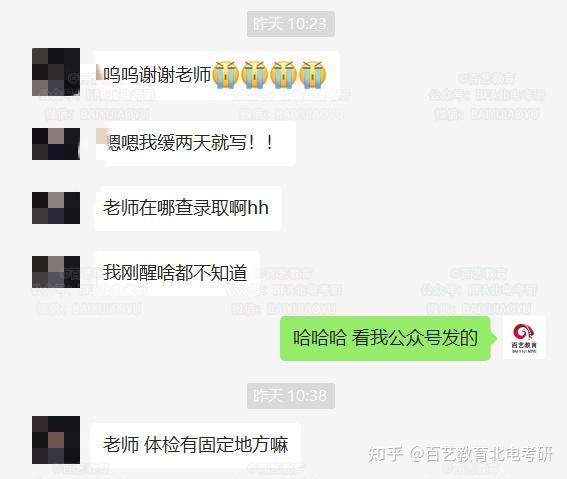Screen dimensions: 567x479
Task: Open the @百艺教育北电考研 watermark link
Action: (x=481, y=454)
